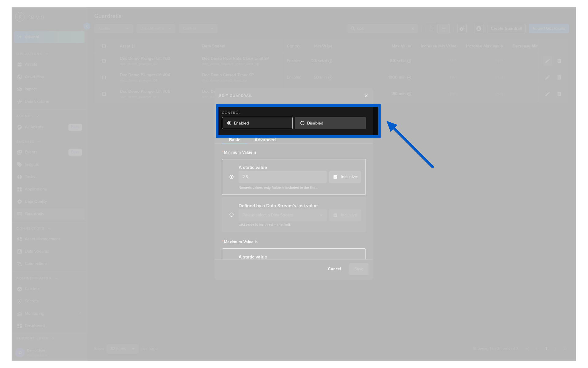This screenshot has width=588, height=368.
Task: Edit the Doc Demo Plunger Lift #02 guardrail
Action: [547, 61]
